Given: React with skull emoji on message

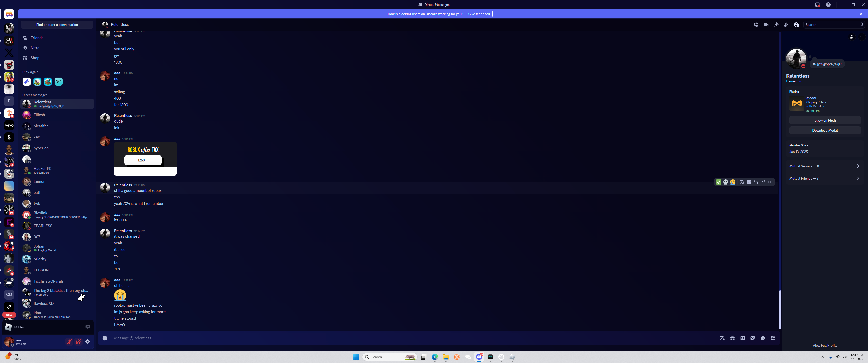Looking at the screenshot, I should (x=725, y=182).
